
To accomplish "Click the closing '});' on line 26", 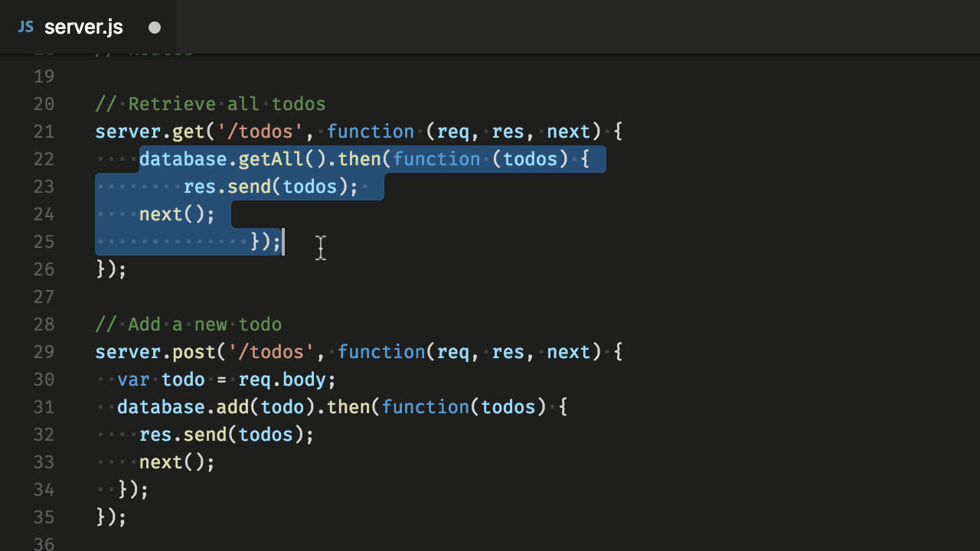I will pos(111,269).
